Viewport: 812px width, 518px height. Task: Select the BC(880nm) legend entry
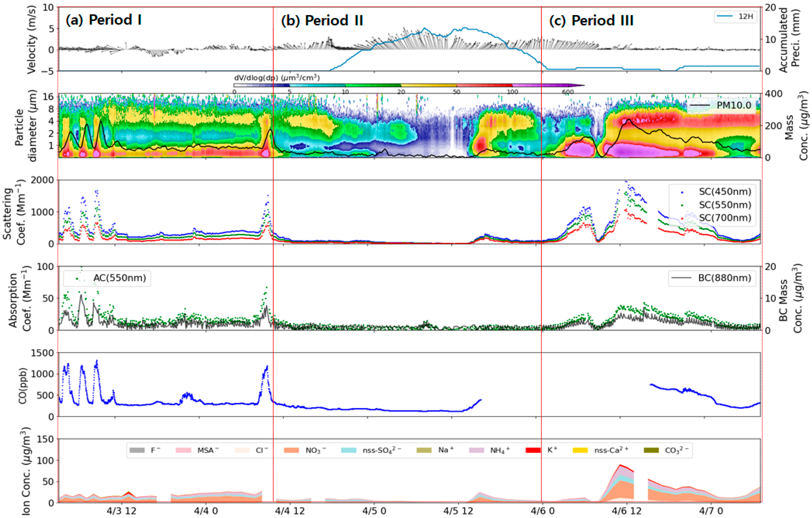click(712, 278)
